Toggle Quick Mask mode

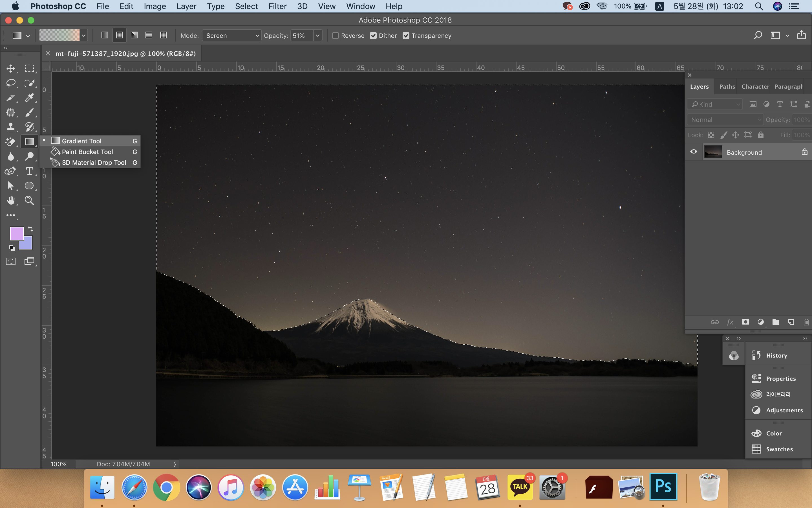pyautogui.click(x=11, y=261)
